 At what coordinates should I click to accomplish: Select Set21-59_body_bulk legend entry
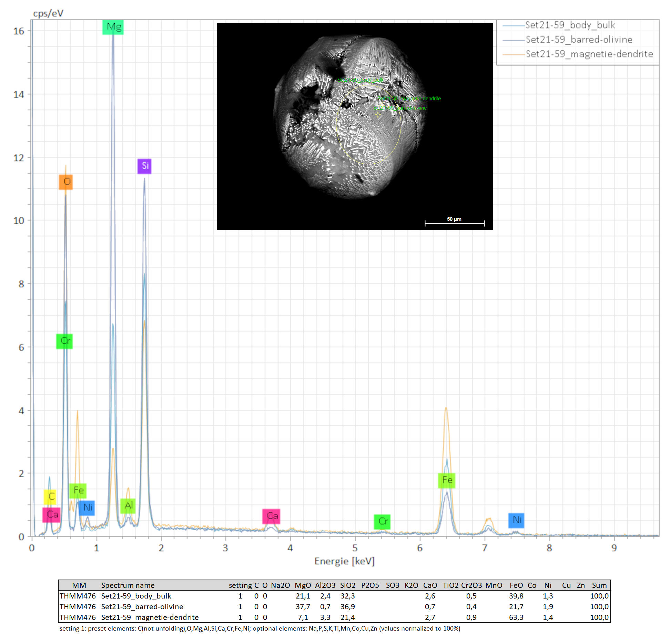click(x=570, y=25)
